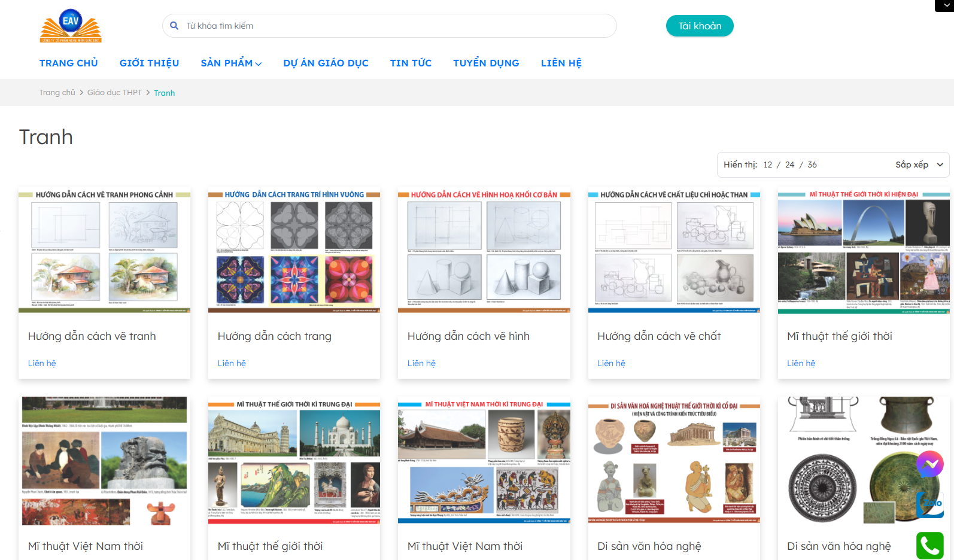
Task: Click Liên hệ under Hướng dẫn cách vẽ hình
Action: [x=421, y=363]
